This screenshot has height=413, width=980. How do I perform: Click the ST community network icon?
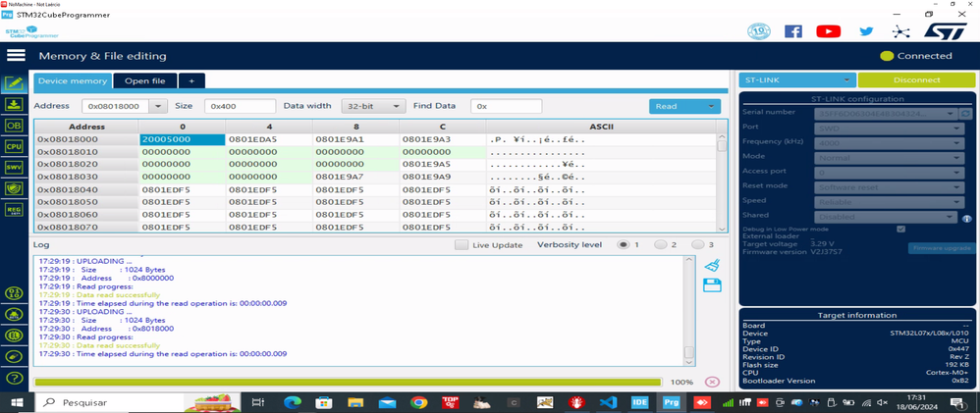point(899,31)
